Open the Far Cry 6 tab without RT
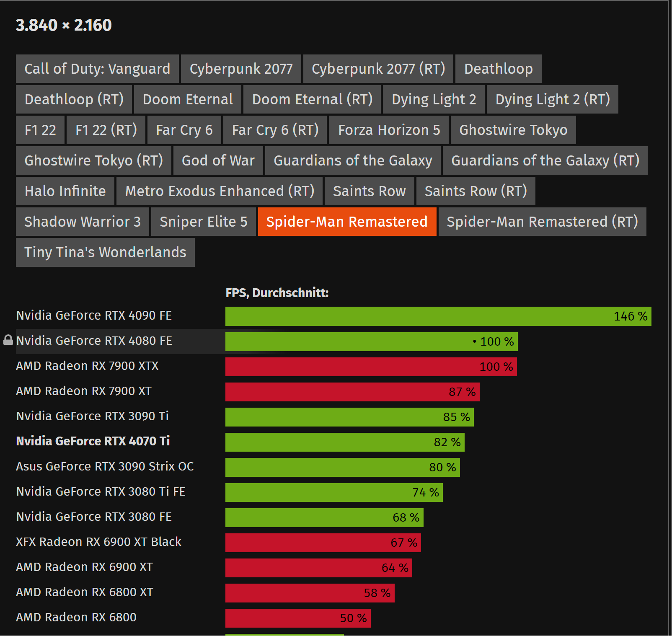Image resolution: width=672 pixels, height=636 pixels. click(x=184, y=130)
